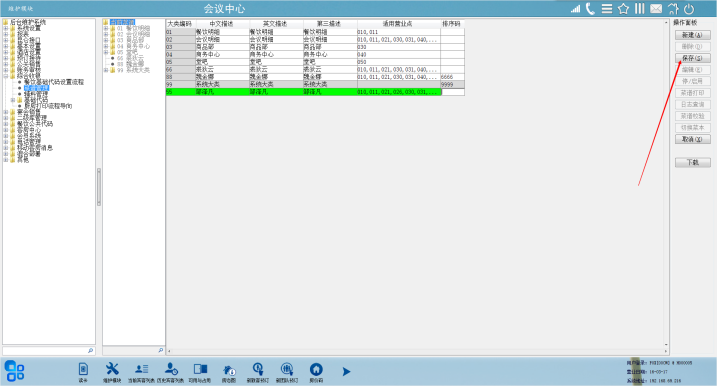Expand the 基础代码 subfolder node

(13, 100)
